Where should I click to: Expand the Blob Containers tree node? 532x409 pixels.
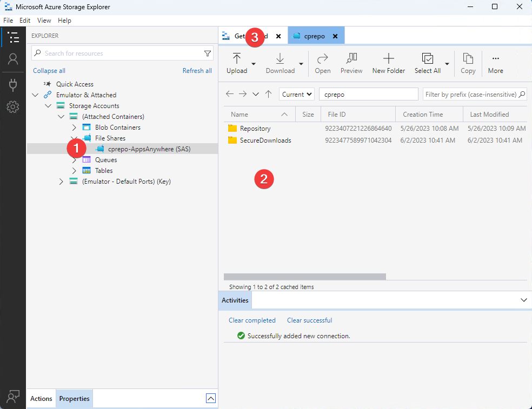pos(74,128)
